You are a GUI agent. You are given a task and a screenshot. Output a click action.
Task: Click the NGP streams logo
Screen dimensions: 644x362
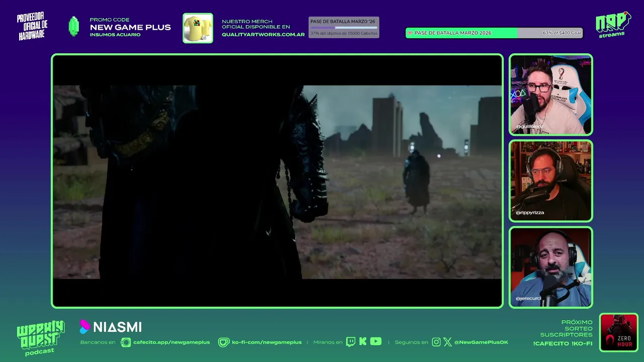[612, 25]
